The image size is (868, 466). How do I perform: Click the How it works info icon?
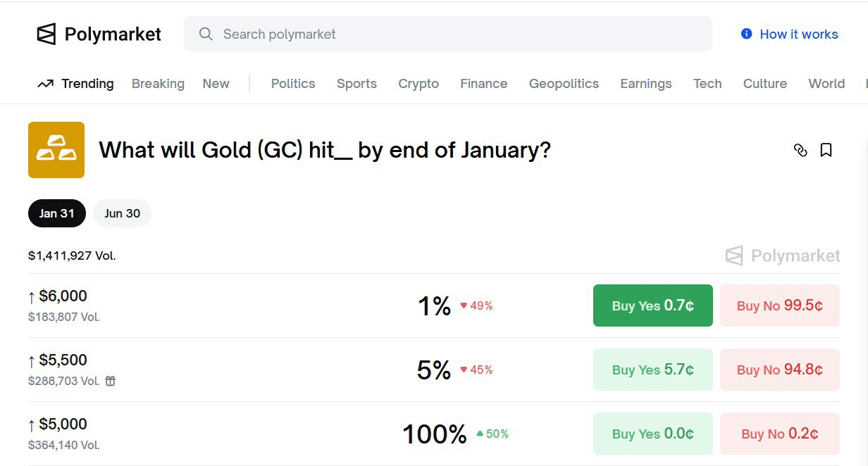(747, 34)
